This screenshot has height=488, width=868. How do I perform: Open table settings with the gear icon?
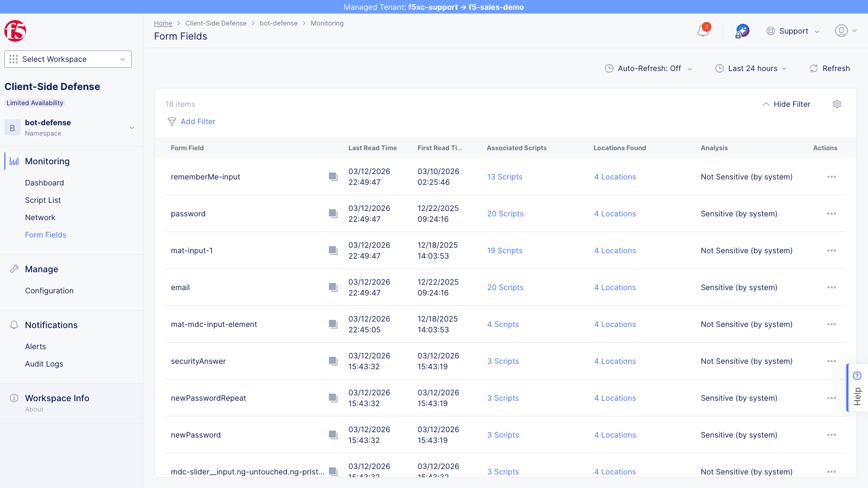point(837,104)
